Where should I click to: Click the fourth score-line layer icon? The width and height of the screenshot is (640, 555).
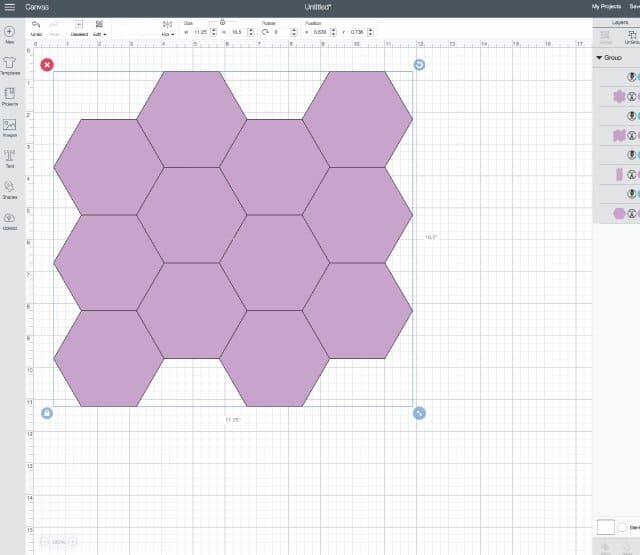(x=631, y=194)
